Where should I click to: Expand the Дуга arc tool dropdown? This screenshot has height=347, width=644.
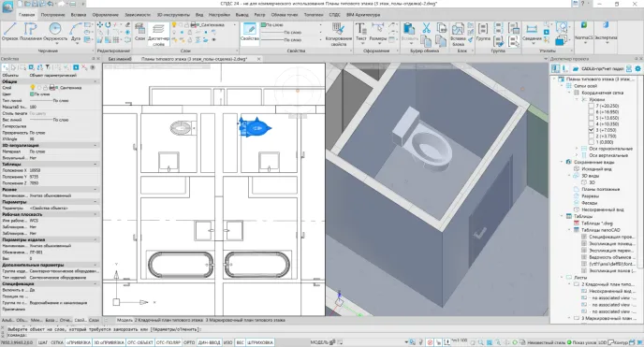(76, 43)
